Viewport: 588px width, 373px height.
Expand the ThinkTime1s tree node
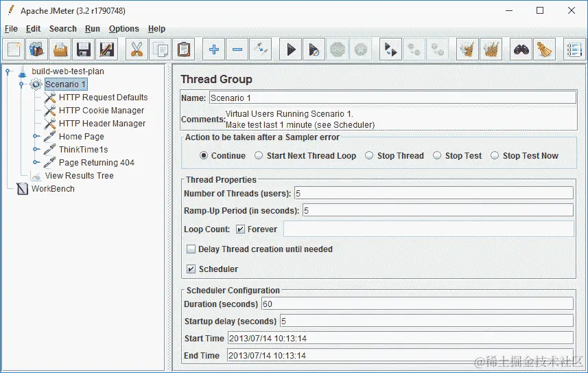click(x=35, y=150)
